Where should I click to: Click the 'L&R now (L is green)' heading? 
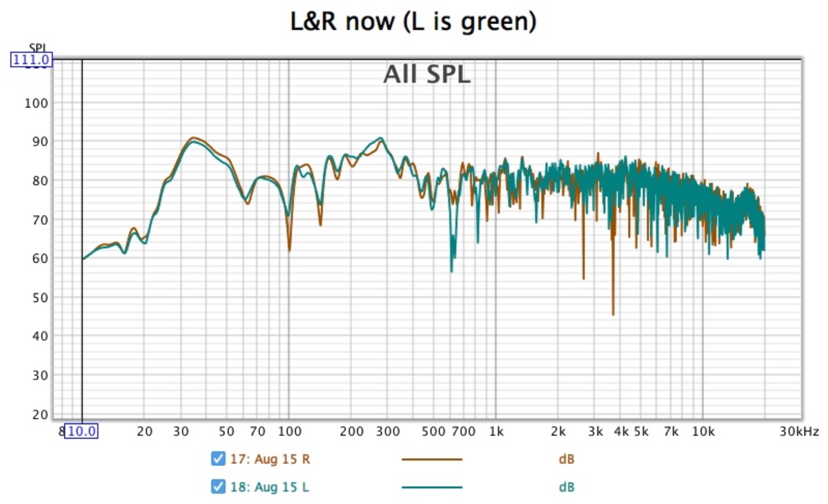coord(413,22)
